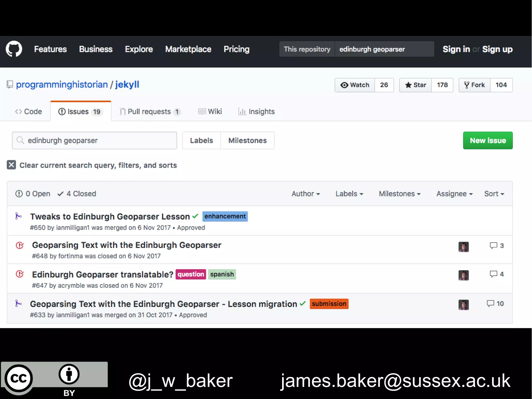Click the X icon to clear search filters
The width and height of the screenshot is (532, 399).
(x=11, y=165)
